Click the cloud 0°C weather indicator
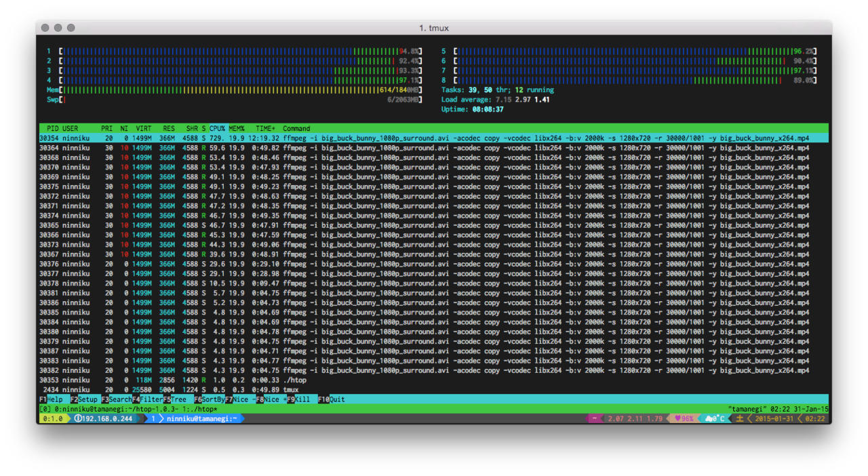Image resolution: width=868 pixels, height=476 pixels. pos(715,419)
